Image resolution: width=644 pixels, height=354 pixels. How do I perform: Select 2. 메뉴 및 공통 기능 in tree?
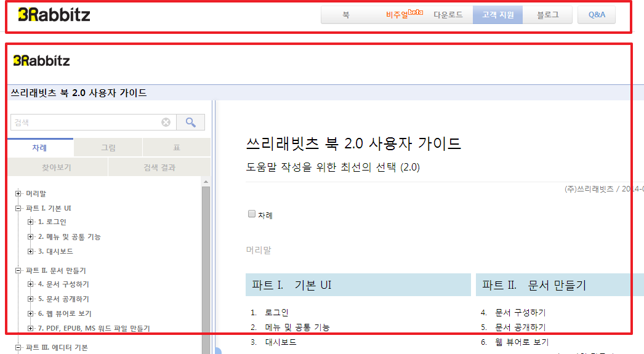click(70, 236)
